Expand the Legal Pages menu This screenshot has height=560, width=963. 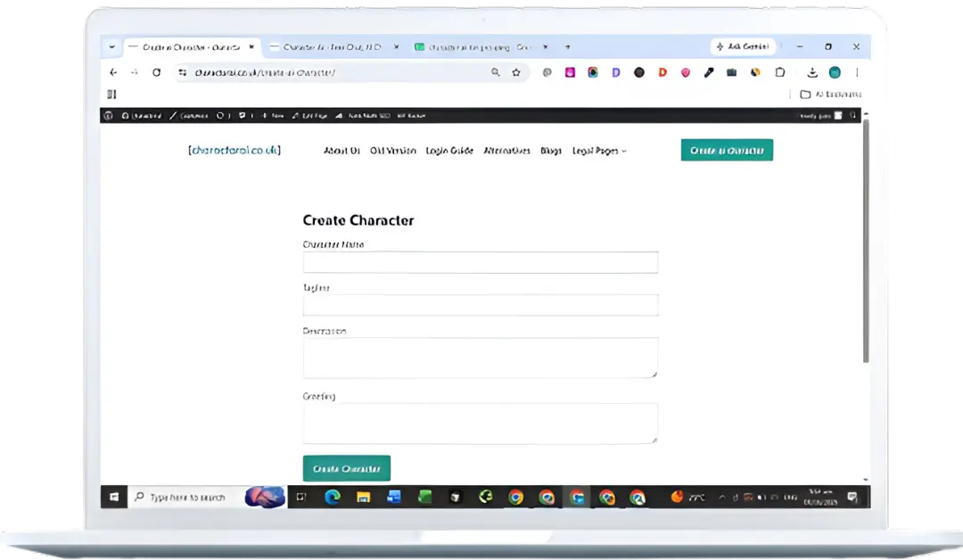[599, 151]
